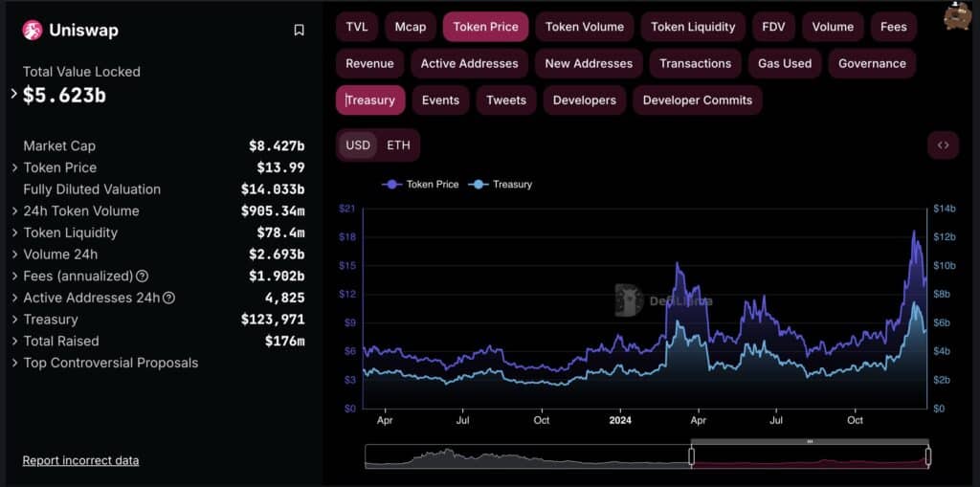This screenshot has width=980, height=487.
Task: Show Gas Used on the chart
Action: [x=785, y=64]
